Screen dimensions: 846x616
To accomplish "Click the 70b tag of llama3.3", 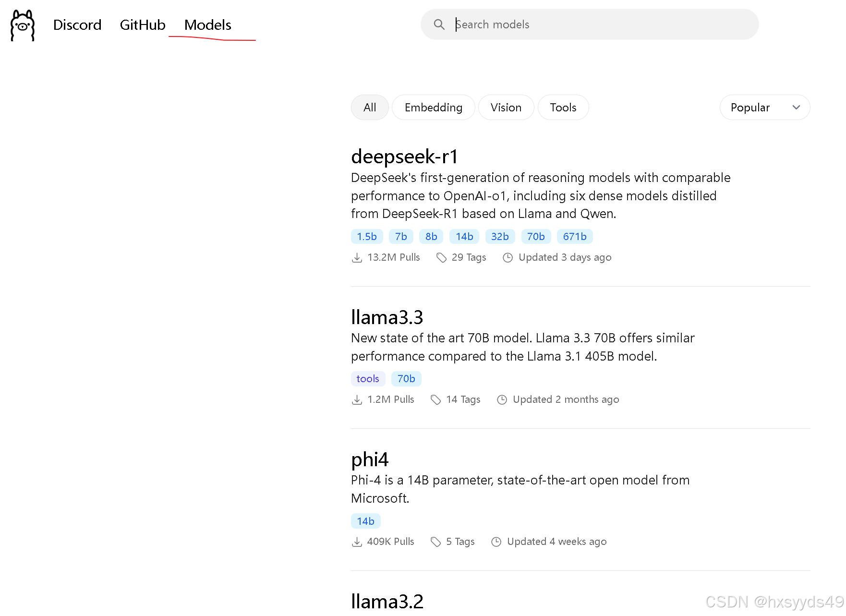I will click(406, 379).
